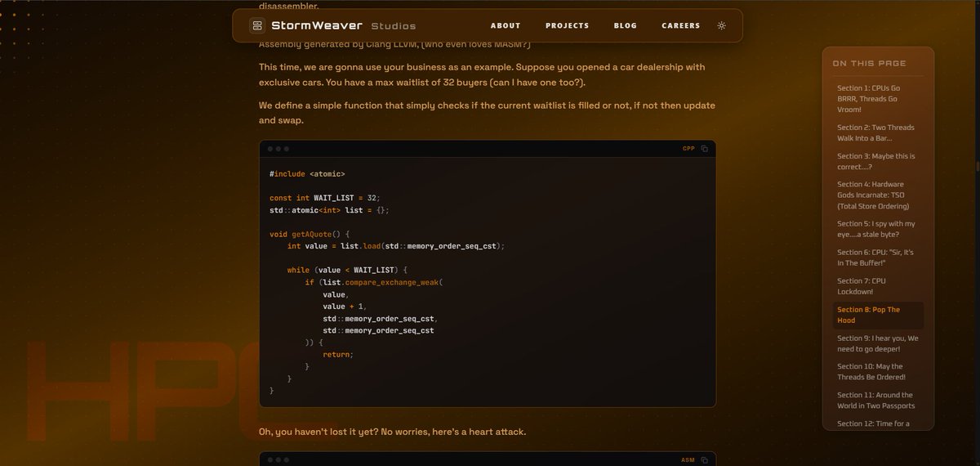Viewport: 980px width, 466px height.
Task: Click the 'const int WAIT_LIST = 32;' line
Action: pyautogui.click(x=325, y=198)
